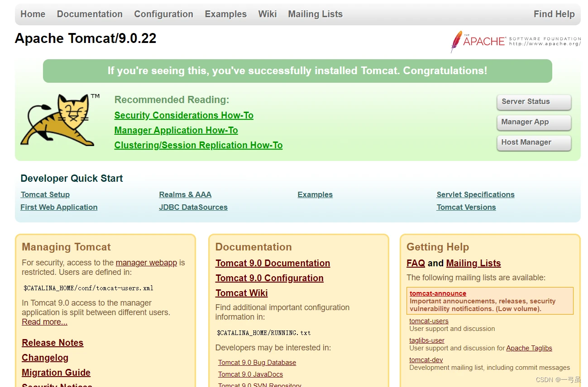
Task: Open the Manager App button
Action: (x=534, y=122)
